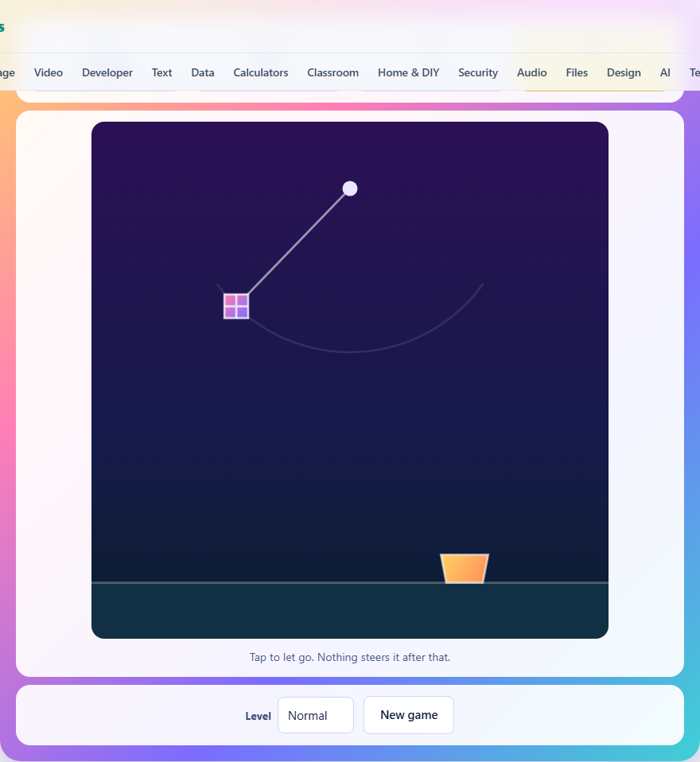This screenshot has height=762, width=700.
Task: Open the Text category
Action: 162,72
